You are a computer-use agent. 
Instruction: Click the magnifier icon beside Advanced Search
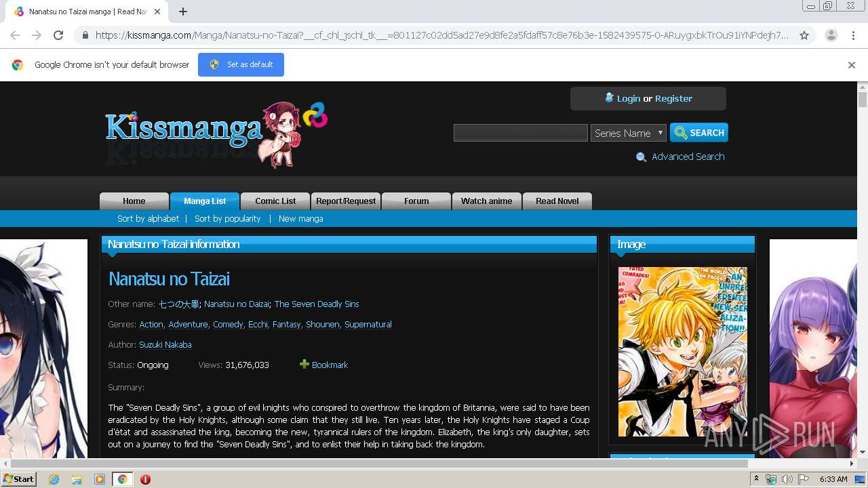pos(641,157)
